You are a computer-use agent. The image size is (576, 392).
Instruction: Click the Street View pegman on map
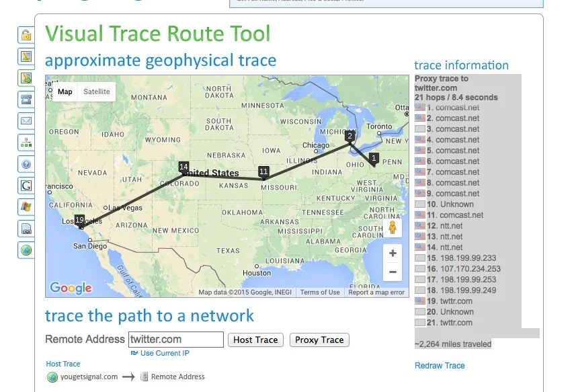pos(393,228)
